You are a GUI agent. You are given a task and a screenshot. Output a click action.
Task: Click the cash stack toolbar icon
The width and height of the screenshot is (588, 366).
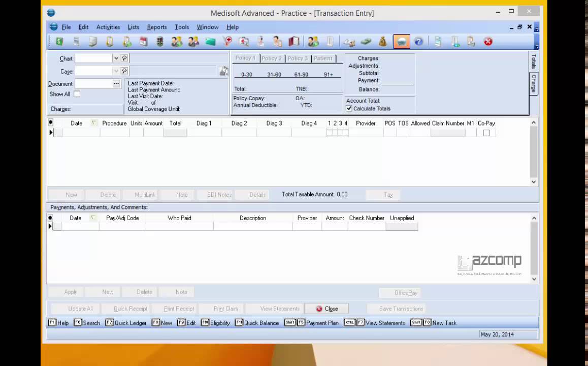[x=366, y=42]
